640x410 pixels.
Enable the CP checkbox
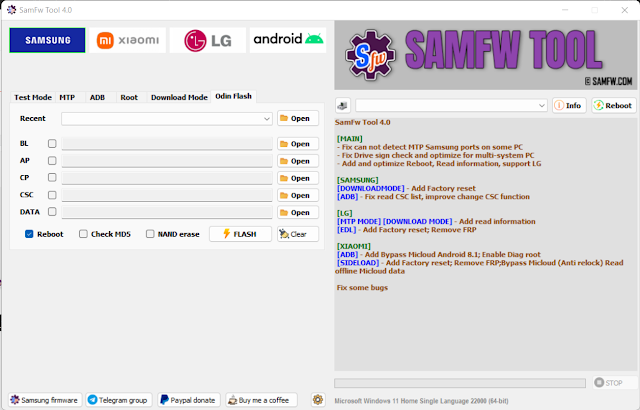tap(52, 177)
